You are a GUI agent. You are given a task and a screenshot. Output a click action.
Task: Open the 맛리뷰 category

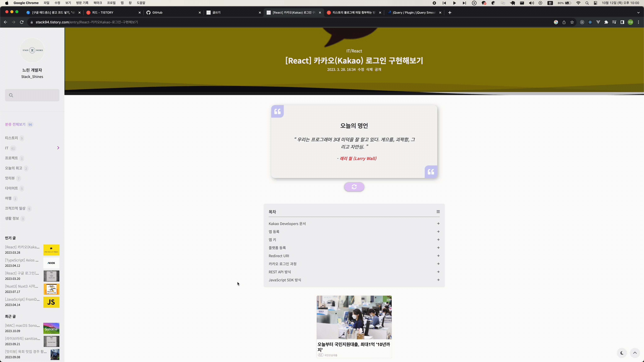point(10,178)
